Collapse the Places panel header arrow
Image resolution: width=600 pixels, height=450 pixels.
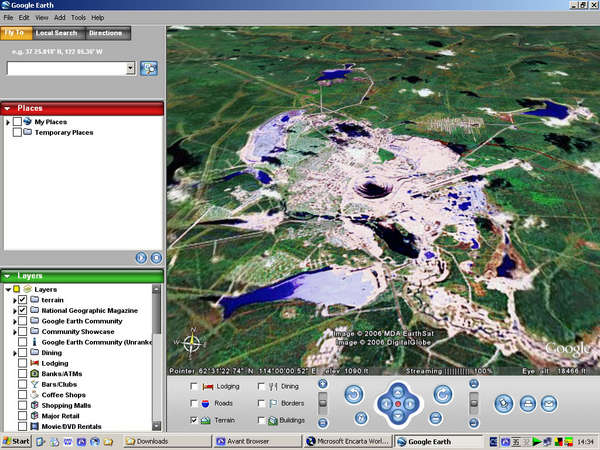7,109
